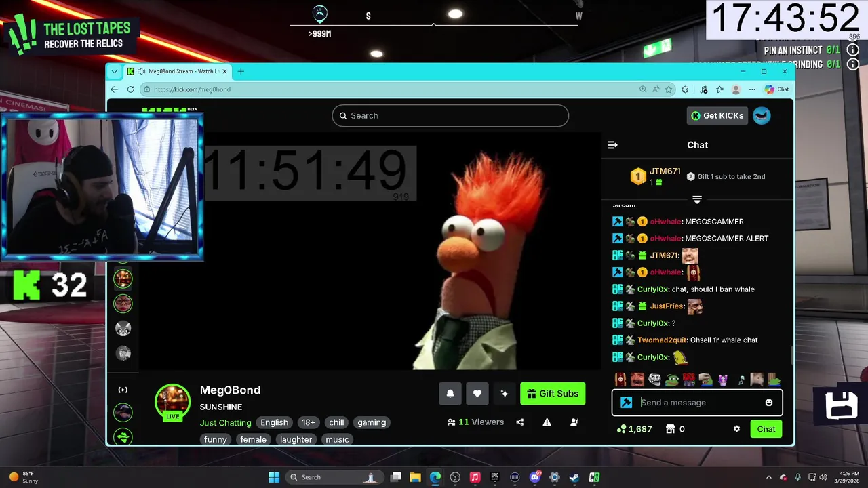Share the stream via share icon

520,422
